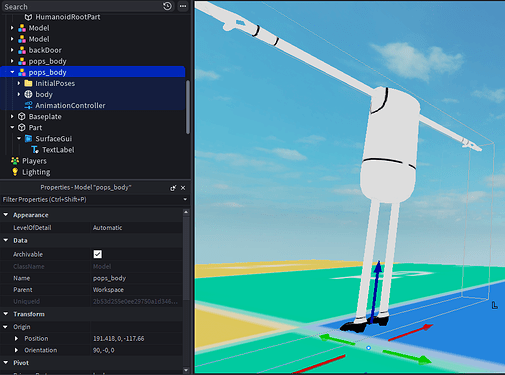The image size is (505, 375).
Task: Click the Lighting bulb icon
Action: (x=15, y=172)
